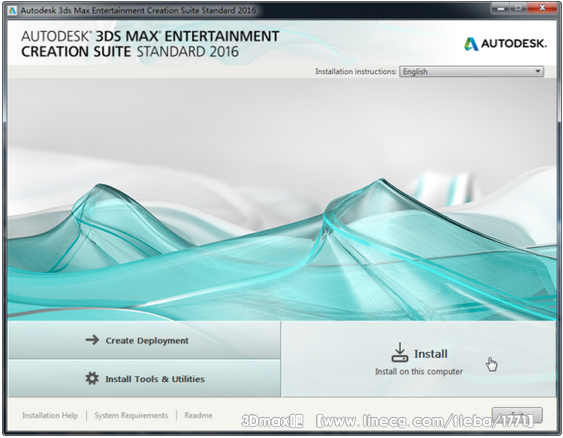
Task: Close the installer window
Action: (543, 8)
